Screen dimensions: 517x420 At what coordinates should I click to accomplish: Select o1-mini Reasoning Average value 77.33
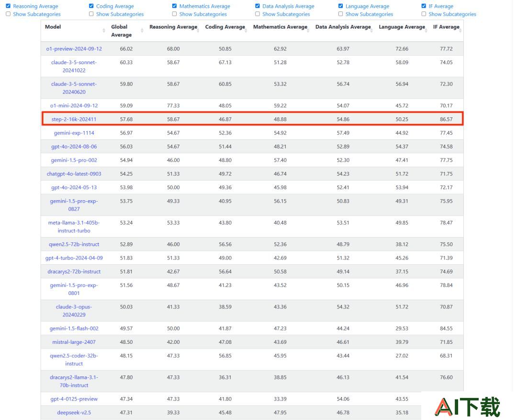click(x=173, y=105)
